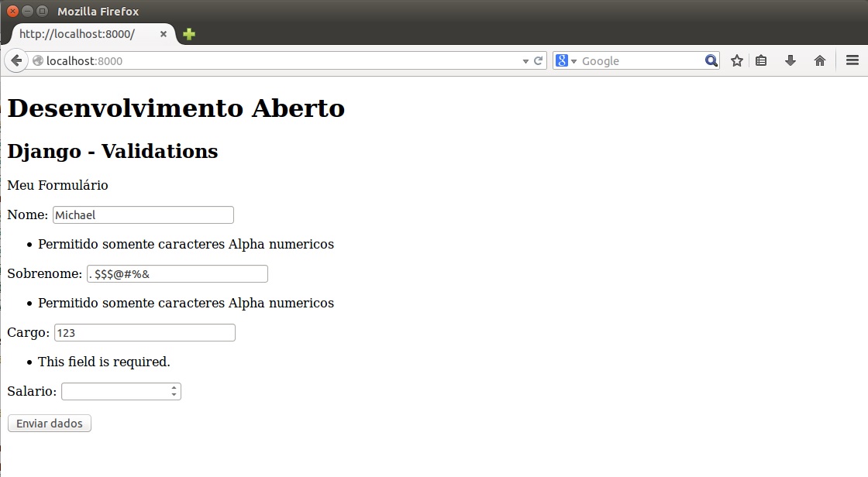Decrease Salario with the down spinner arrow
Screen dimensions: 868x477
point(175,396)
